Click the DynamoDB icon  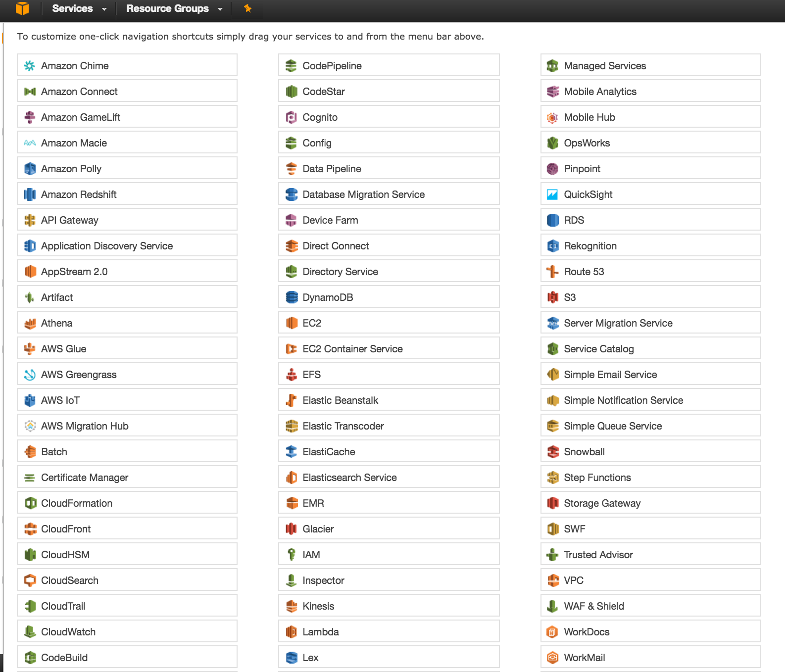pyautogui.click(x=291, y=297)
